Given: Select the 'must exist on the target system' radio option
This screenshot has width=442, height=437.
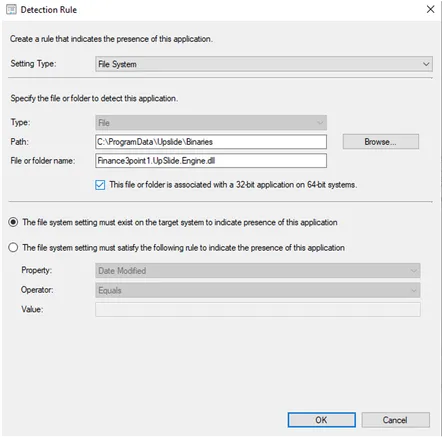Looking at the screenshot, I should tap(13, 222).
